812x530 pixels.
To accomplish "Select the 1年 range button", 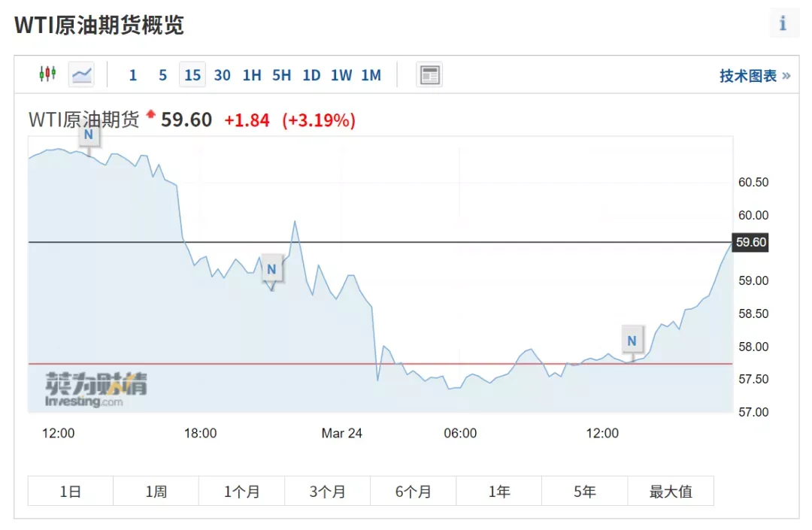I will click(499, 491).
